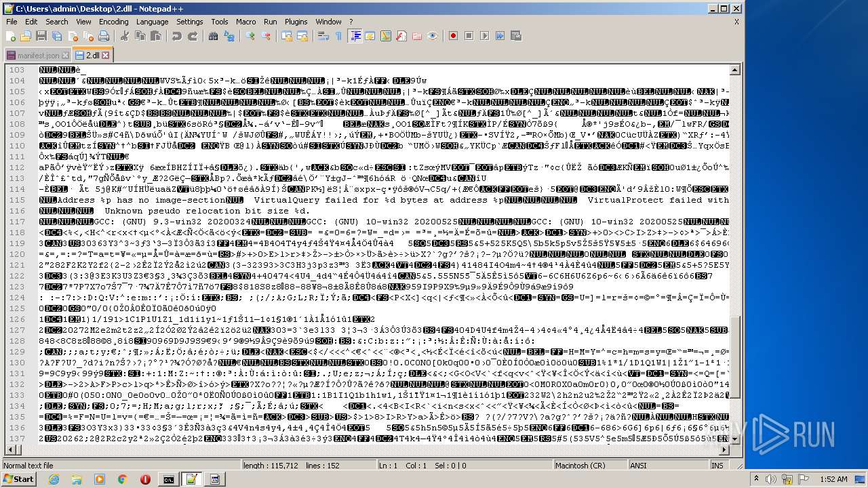868x488 pixels.
Task: Click the vertical scrollbar up arrow
Action: pos(735,70)
